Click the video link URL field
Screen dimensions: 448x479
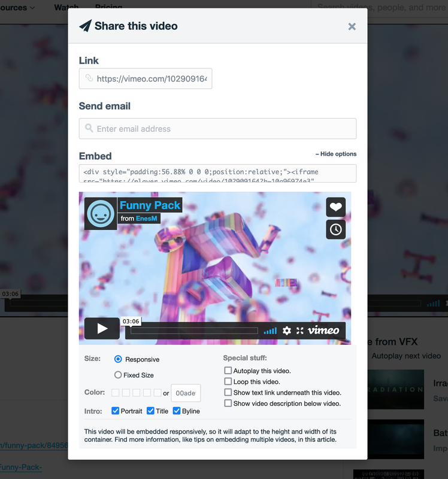146,78
